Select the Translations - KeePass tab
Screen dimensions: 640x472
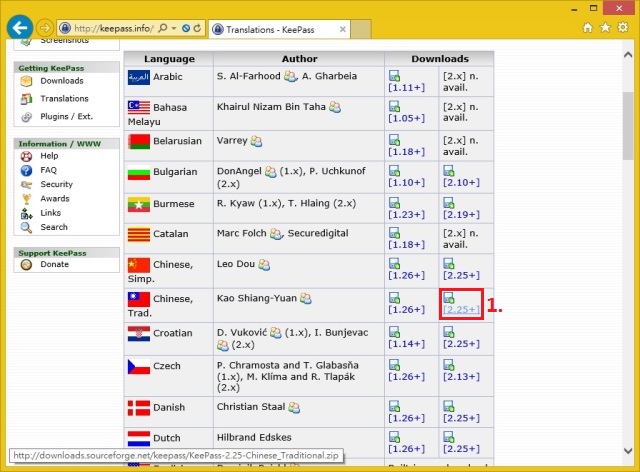279,29
